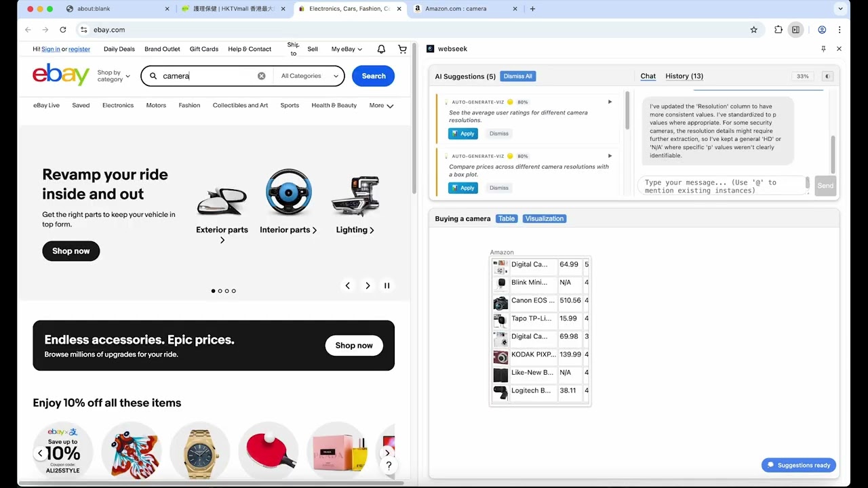Click KODAK PIXPRO camera thumbnail in table

click(x=500, y=357)
